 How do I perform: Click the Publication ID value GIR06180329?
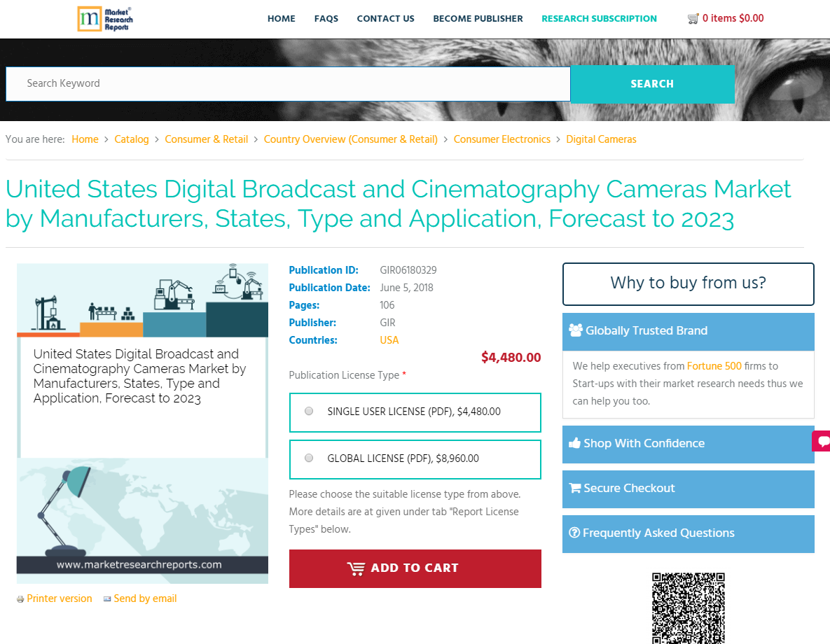408,270
